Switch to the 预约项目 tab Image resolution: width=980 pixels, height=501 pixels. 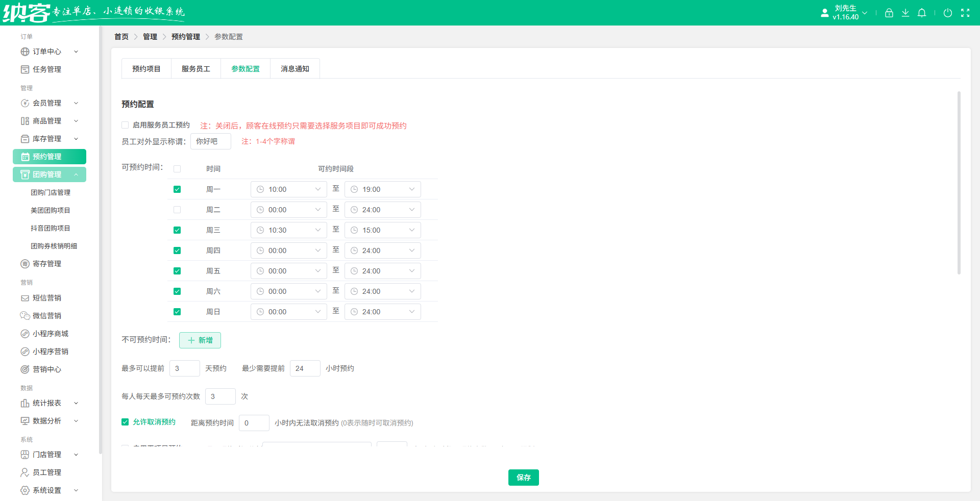point(146,69)
